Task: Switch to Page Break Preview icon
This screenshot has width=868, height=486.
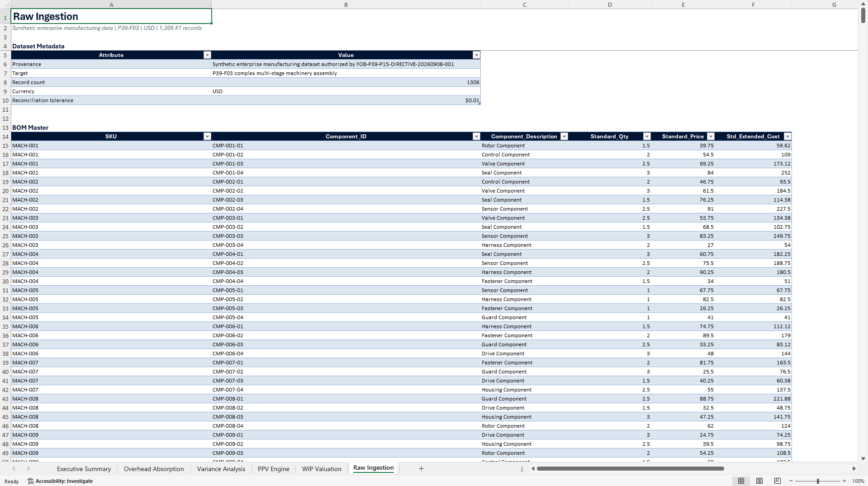Action: click(x=778, y=481)
